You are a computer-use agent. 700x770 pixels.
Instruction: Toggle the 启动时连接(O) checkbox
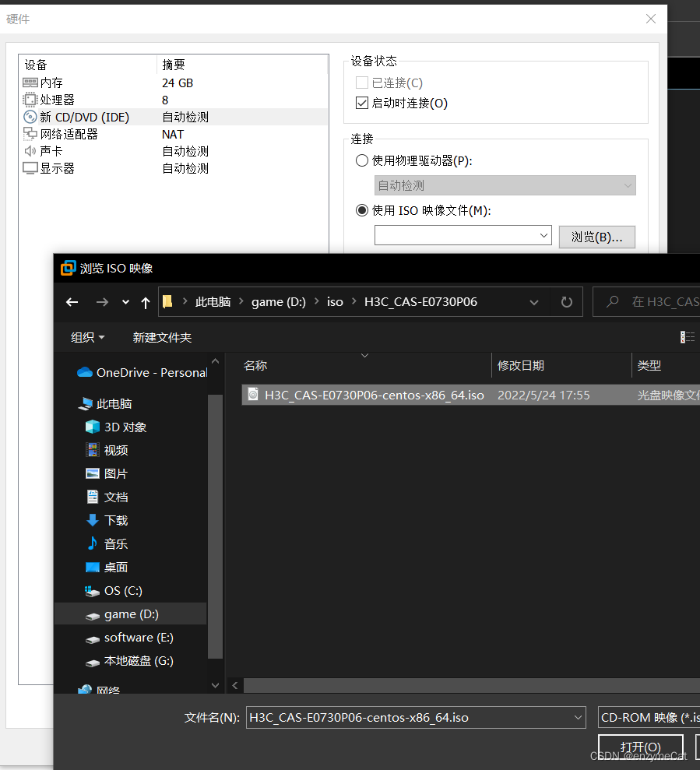click(362, 103)
